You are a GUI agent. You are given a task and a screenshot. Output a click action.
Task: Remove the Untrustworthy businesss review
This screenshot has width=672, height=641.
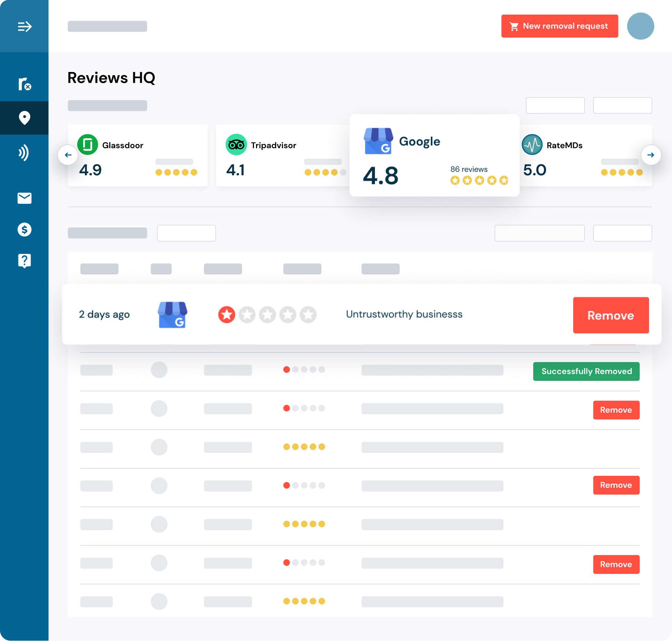(x=611, y=315)
